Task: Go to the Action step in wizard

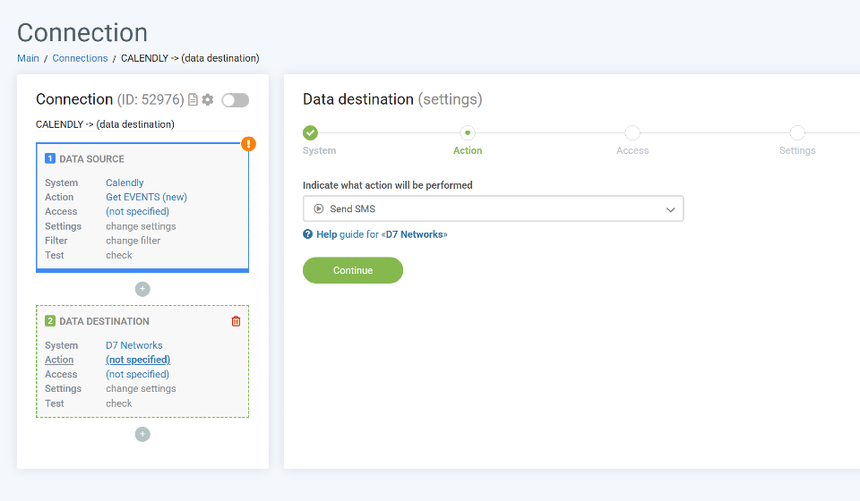Action: click(x=467, y=133)
